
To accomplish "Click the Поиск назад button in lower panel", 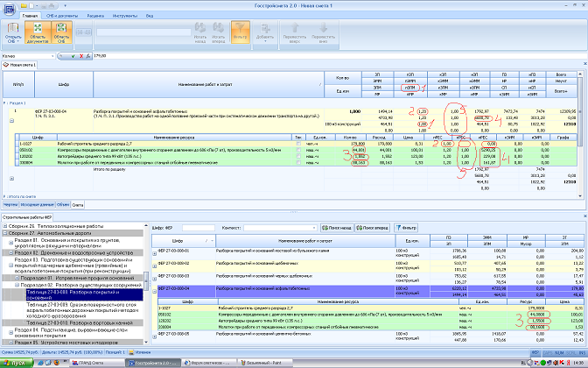I will coord(337,226).
